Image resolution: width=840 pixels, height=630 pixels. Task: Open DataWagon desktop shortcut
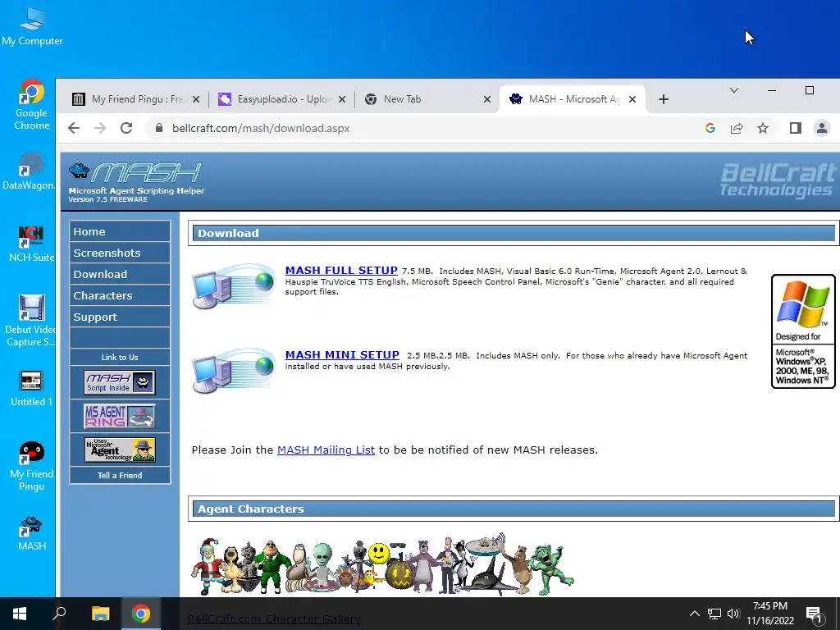point(28,171)
